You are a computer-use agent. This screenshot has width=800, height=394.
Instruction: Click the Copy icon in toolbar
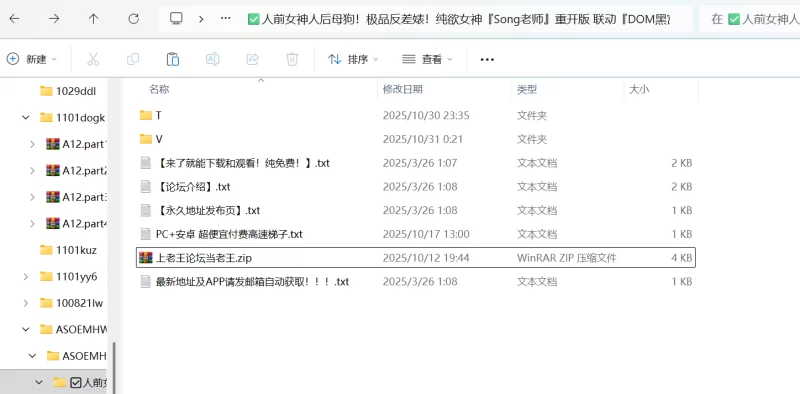[133, 59]
